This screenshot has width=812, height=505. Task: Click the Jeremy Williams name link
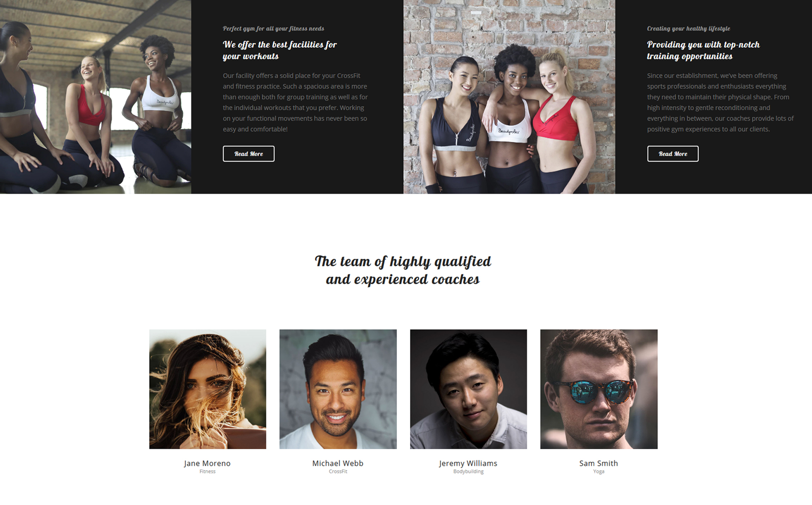468,463
